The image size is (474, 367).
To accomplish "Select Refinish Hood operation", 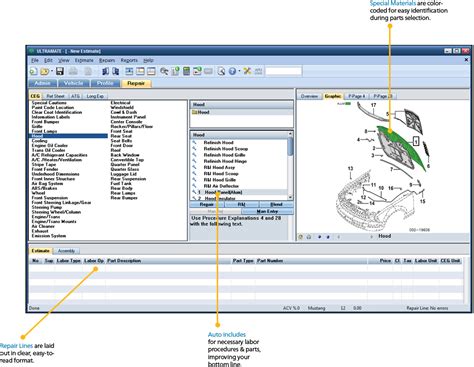I will point(219,143).
